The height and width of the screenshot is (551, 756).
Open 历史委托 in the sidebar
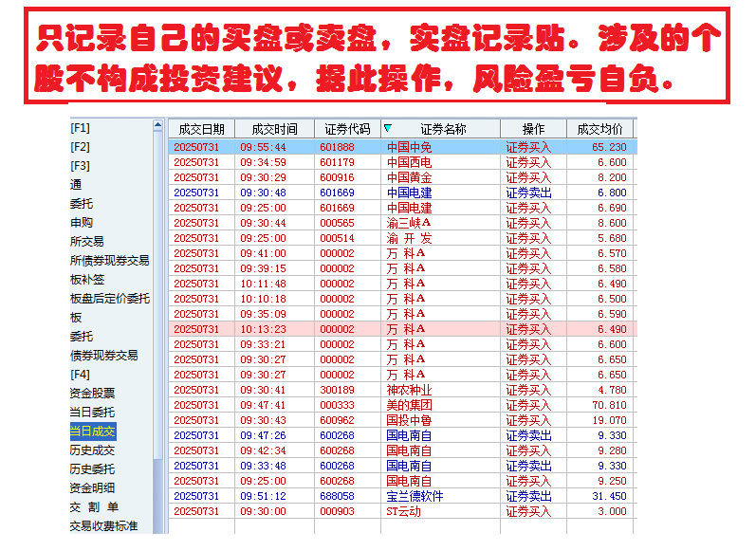tap(93, 469)
